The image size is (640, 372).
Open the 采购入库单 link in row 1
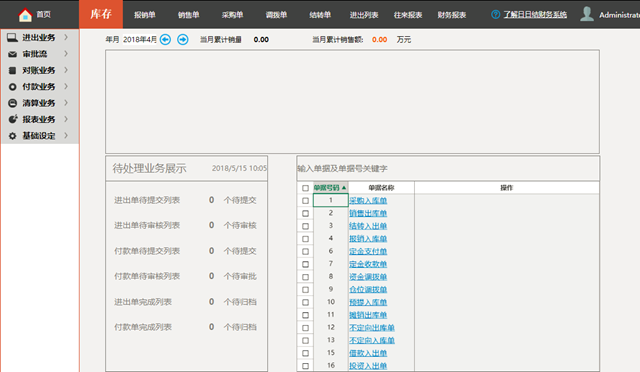click(368, 200)
